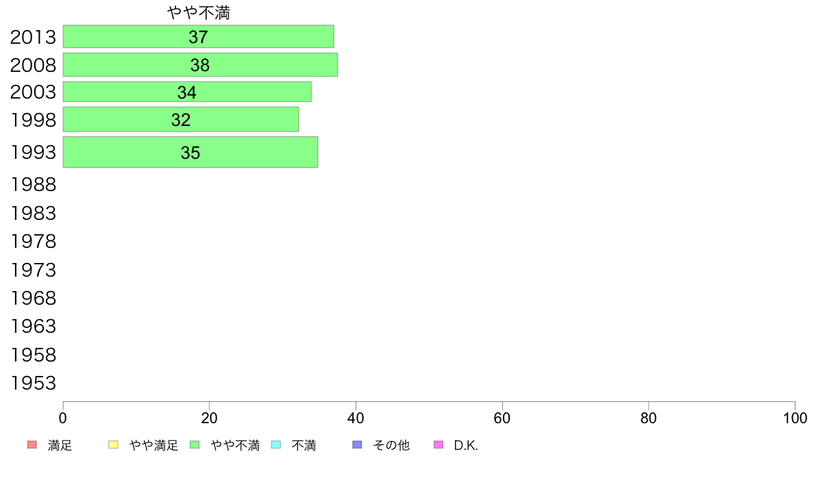Image resolution: width=814 pixels, height=504 pixels.
Task: Click the 40 tick on x-axis
Action: click(x=356, y=418)
